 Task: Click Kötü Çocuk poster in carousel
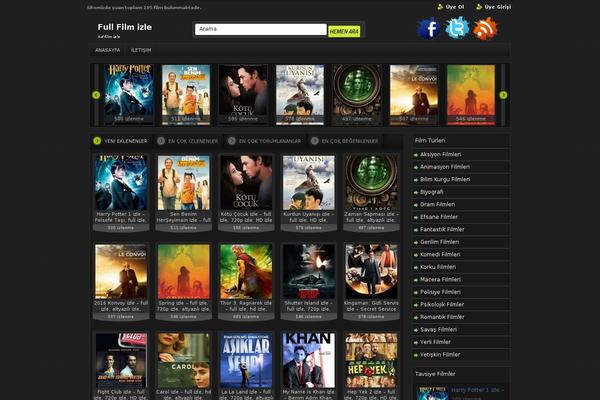point(243,95)
